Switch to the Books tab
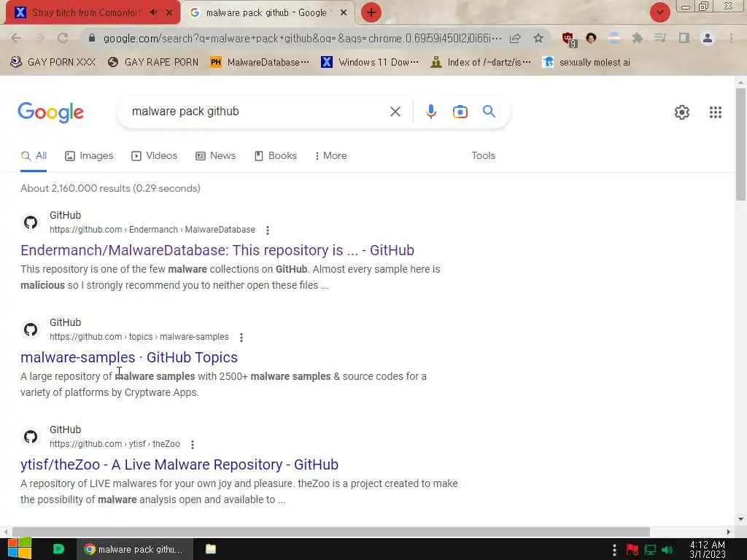This screenshot has width=747, height=560. [x=275, y=156]
